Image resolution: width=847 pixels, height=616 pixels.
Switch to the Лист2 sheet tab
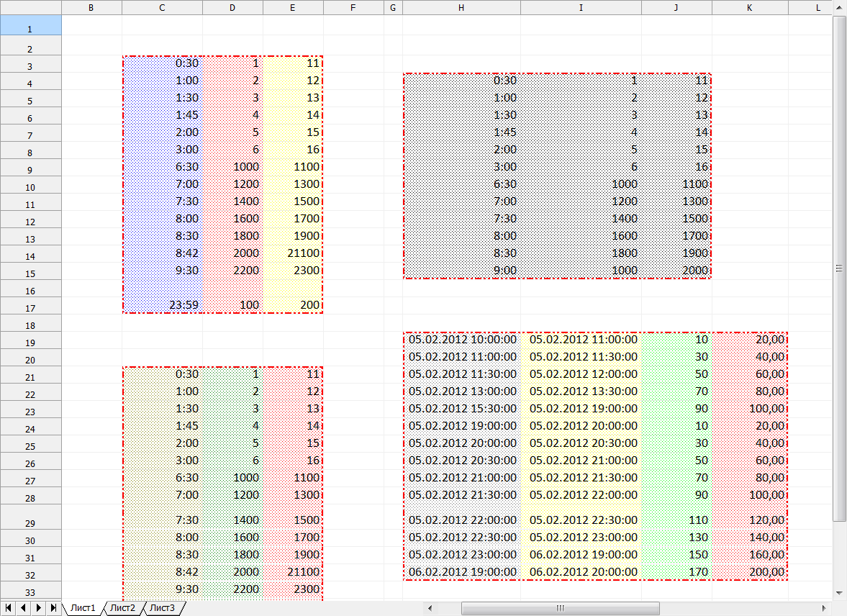tap(122, 608)
